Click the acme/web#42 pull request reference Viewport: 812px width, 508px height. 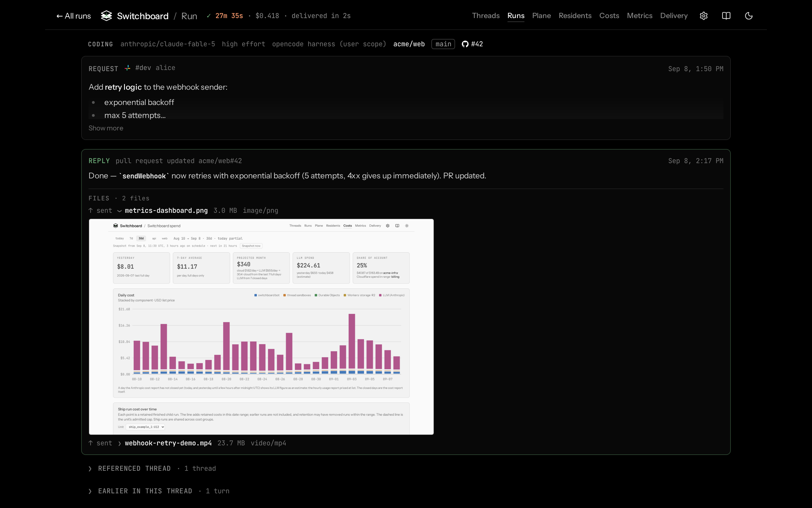click(x=220, y=161)
